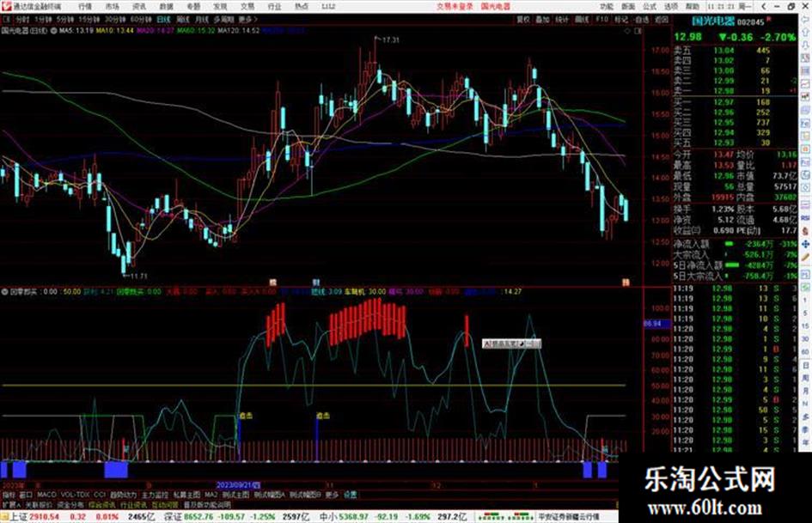
Task: Select the 窗口 tab at bottom
Action: 26,495
